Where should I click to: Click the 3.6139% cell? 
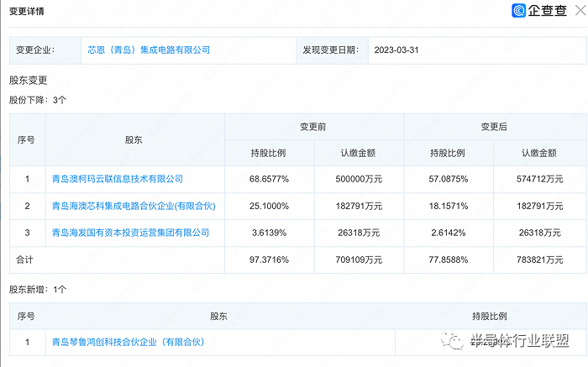pyautogui.click(x=270, y=233)
